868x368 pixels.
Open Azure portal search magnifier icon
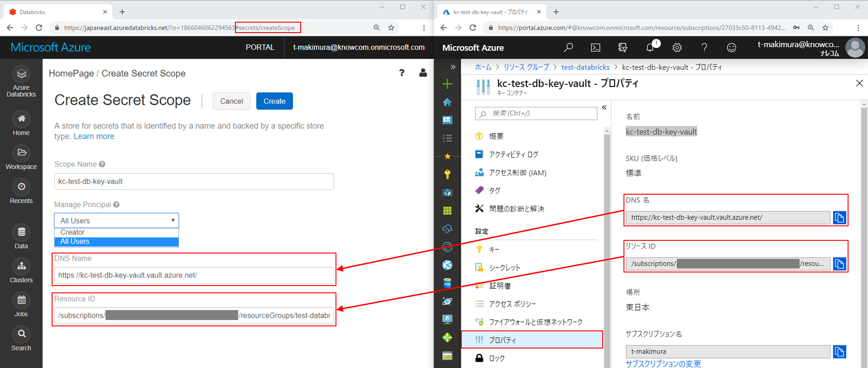[x=568, y=48]
